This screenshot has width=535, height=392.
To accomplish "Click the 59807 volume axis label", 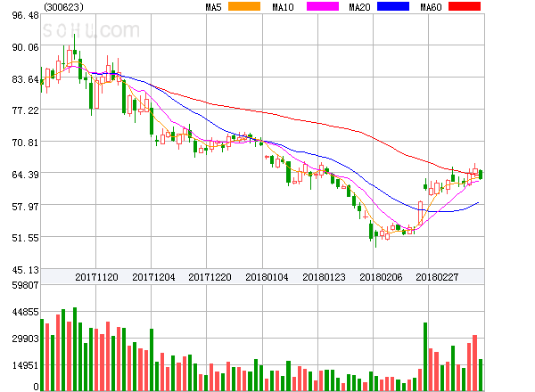I will pyautogui.click(x=26, y=285).
